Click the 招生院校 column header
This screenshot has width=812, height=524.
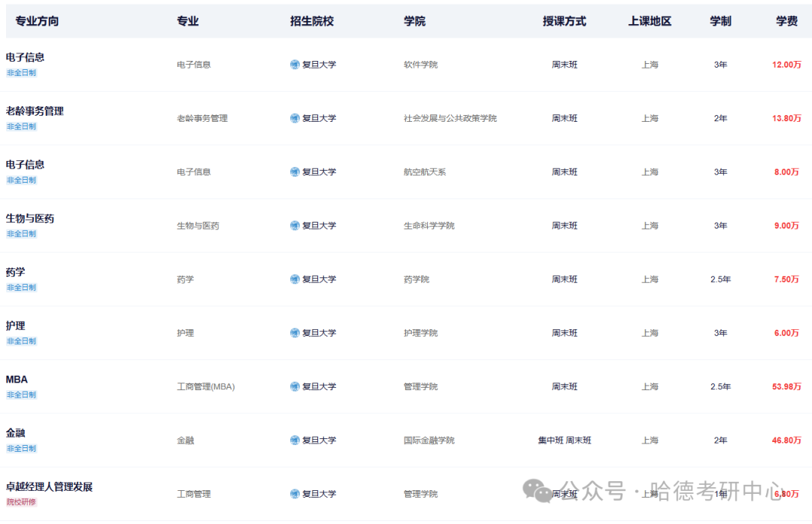pos(312,21)
